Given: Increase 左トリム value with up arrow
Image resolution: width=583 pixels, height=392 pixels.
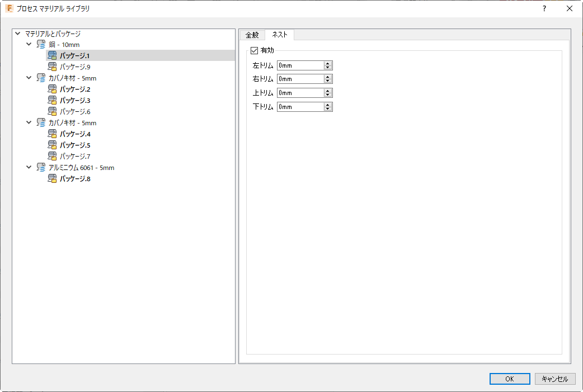Looking at the screenshot, I should [327, 64].
